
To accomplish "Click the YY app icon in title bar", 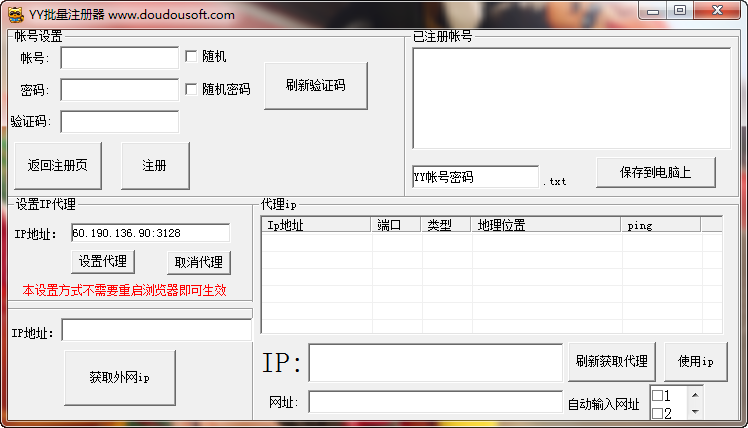I will (16, 15).
